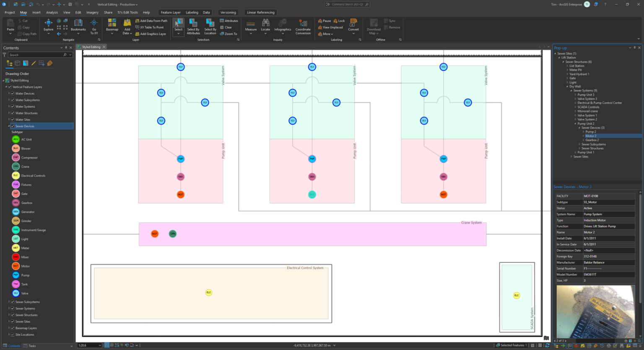Open the Project tab

(10, 13)
